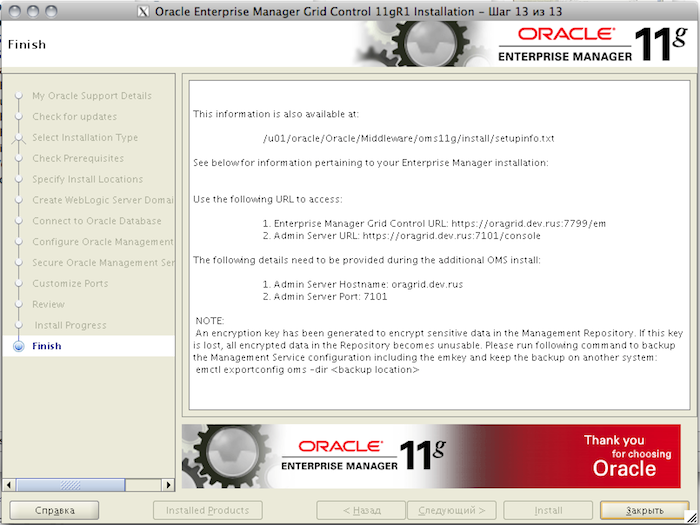700x525 pixels.
Task: Select the Check Prerequisites step
Action: pos(78,158)
